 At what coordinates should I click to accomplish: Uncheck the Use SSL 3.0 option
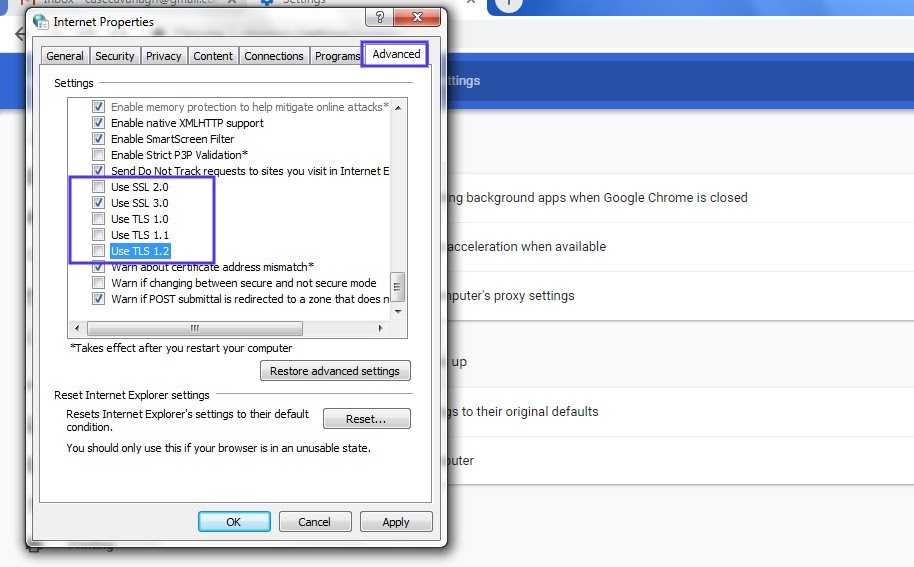click(x=98, y=203)
